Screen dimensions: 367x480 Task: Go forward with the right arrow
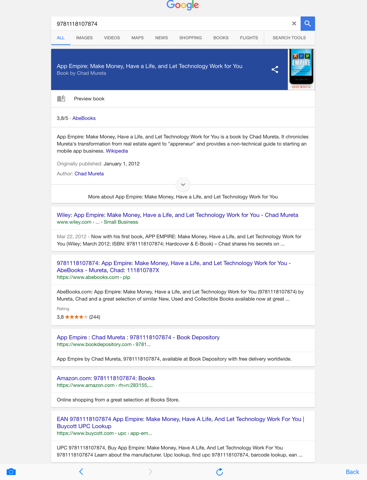point(150,471)
